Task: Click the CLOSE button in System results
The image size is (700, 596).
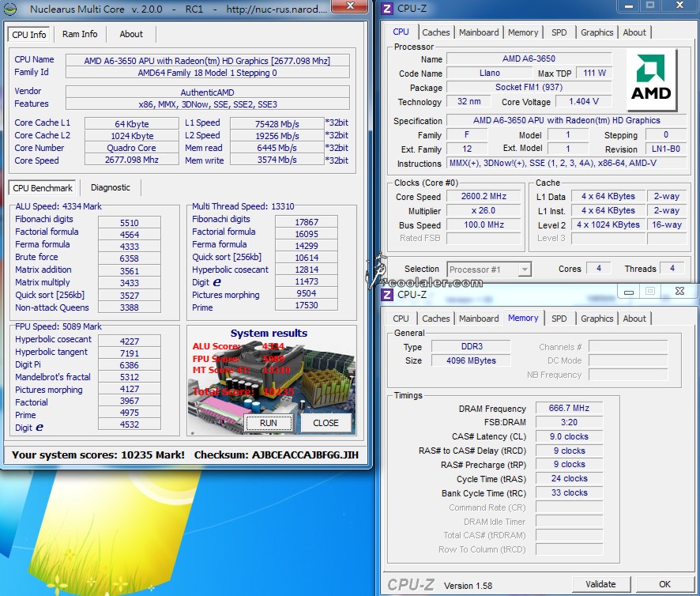Action: tap(326, 423)
